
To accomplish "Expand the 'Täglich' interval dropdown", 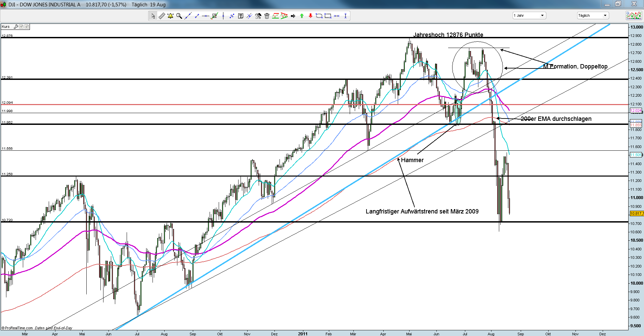I will point(593,15).
